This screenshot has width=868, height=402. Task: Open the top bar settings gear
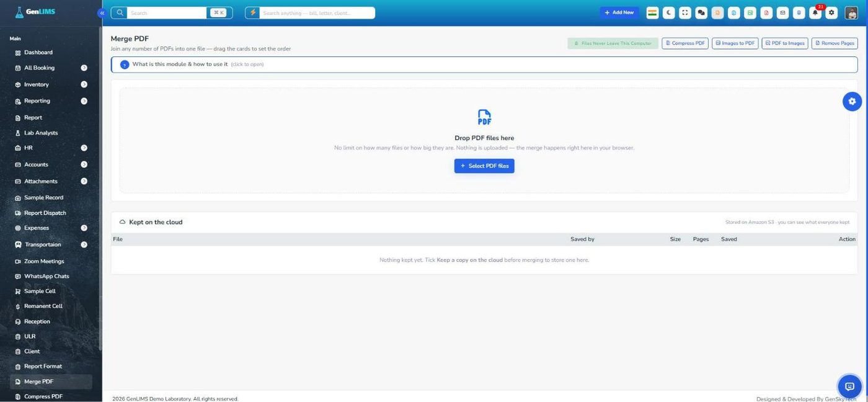click(832, 12)
